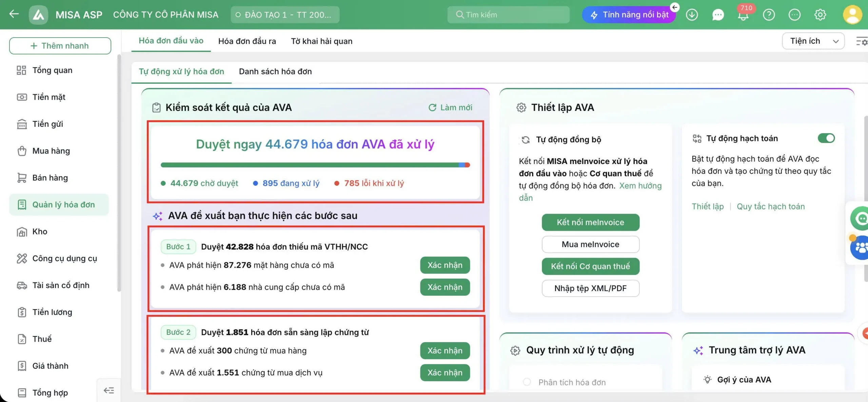Open Xem hướng dẫn link

(640, 186)
